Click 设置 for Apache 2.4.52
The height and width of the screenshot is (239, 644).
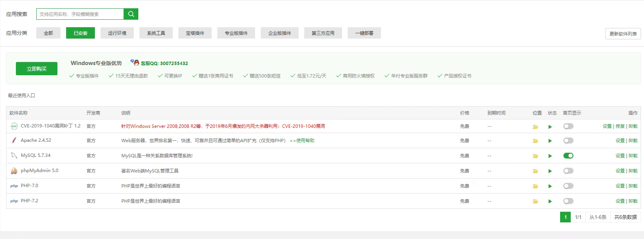tap(620, 141)
